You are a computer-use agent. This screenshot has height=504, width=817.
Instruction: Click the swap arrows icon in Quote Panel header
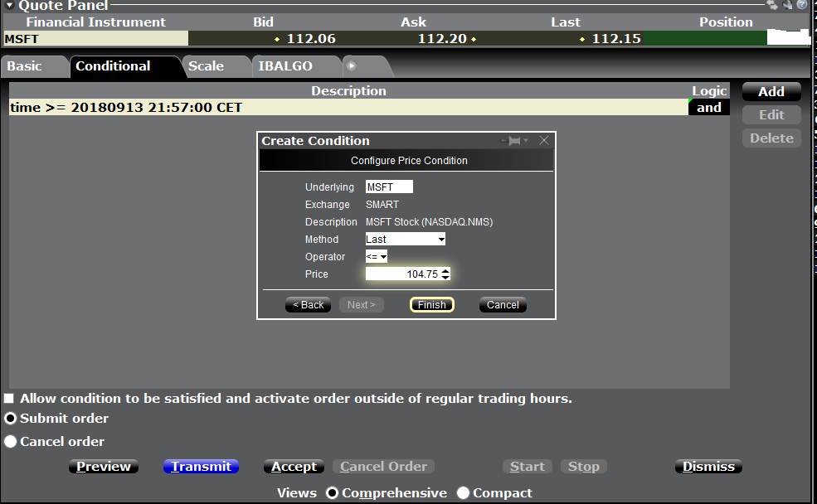point(772,5)
